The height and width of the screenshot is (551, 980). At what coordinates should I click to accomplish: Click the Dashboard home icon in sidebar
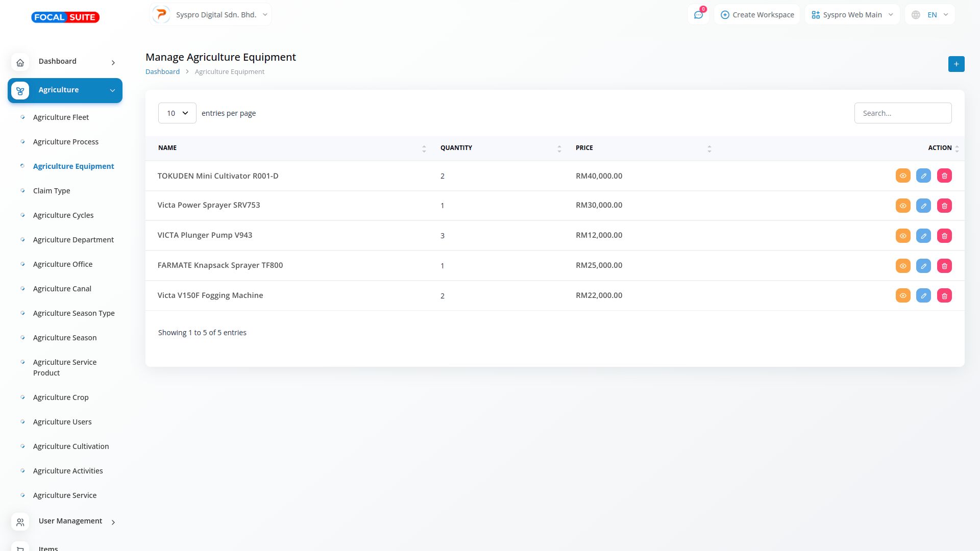[20, 63]
